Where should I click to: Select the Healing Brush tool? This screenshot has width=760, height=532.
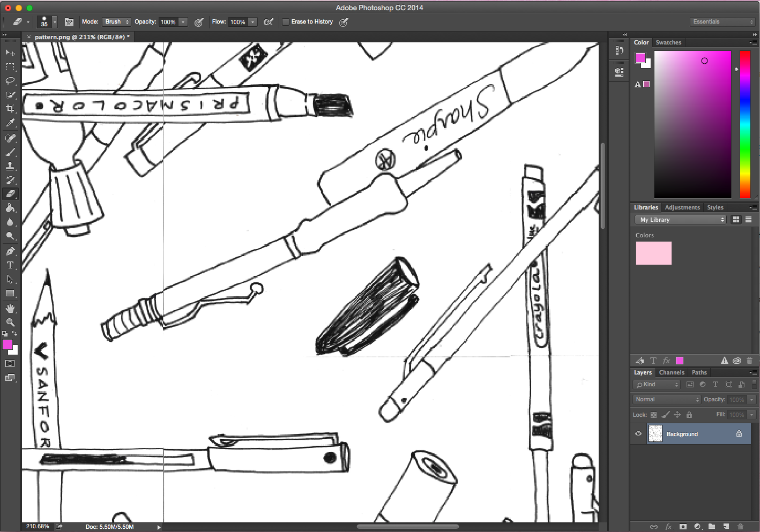pos(10,137)
